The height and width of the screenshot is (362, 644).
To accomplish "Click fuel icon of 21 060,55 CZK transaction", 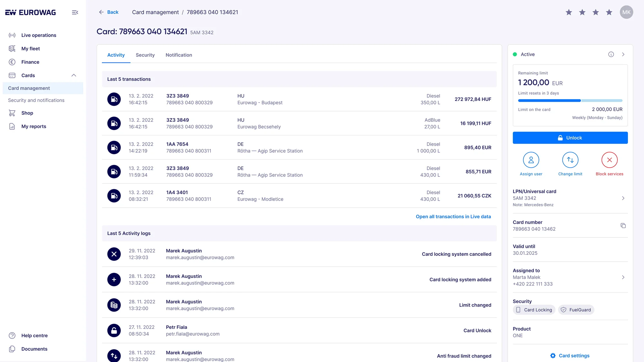I will (x=114, y=196).
